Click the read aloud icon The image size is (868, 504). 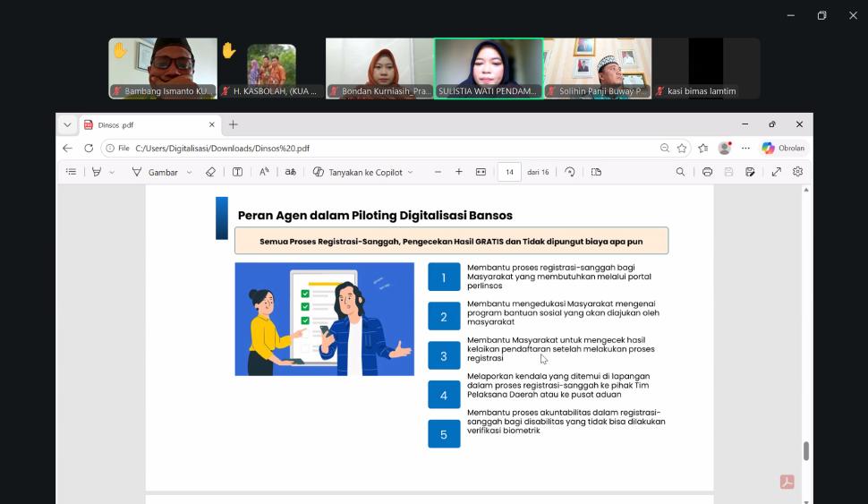point(264,172)
